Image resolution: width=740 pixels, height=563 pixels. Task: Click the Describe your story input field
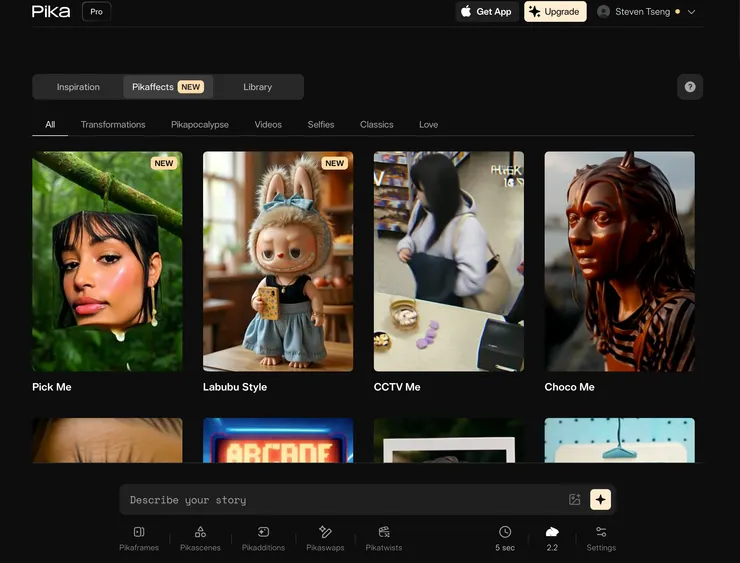tap(340, 500)
